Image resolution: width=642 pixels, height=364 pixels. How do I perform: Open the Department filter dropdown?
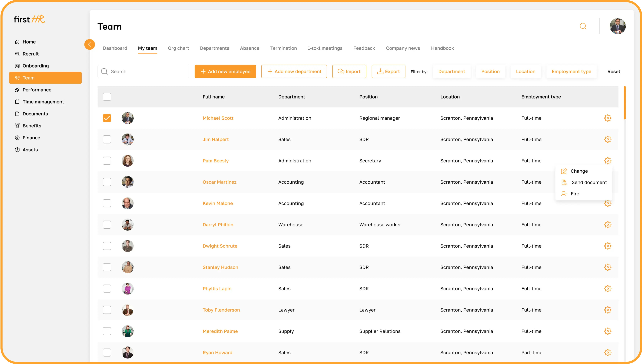coord(452,71)
